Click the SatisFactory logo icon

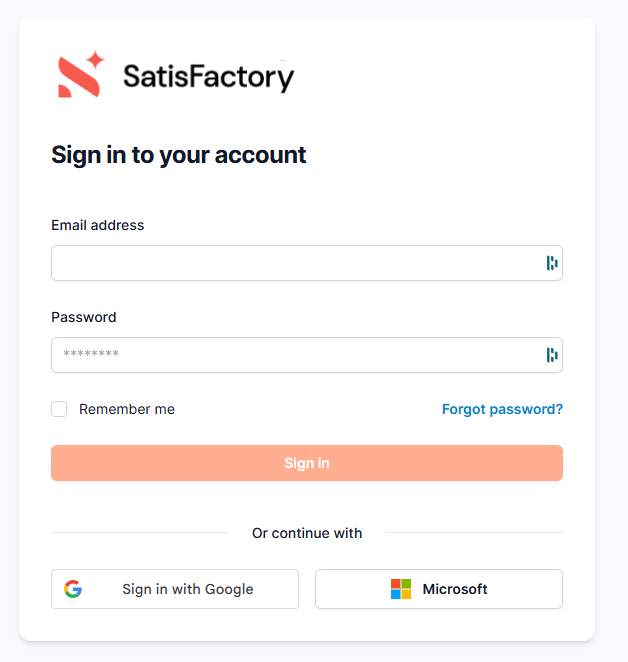[81, 75]
